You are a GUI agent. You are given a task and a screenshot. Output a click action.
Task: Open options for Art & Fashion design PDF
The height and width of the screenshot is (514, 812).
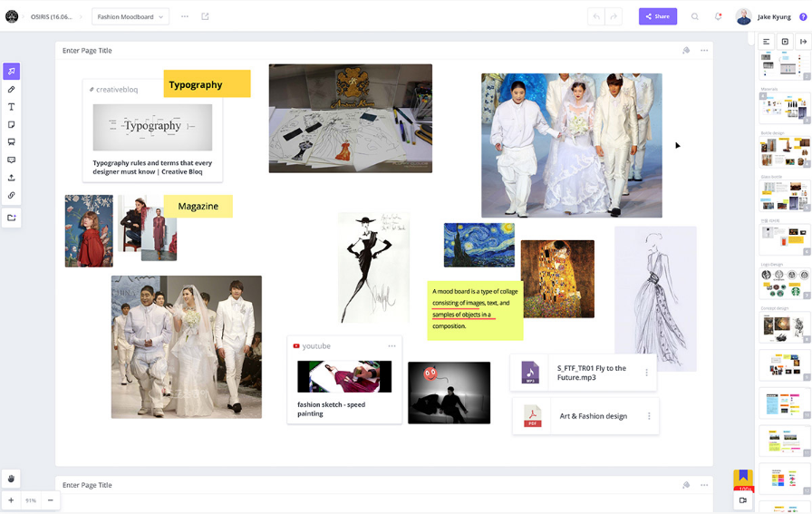pyautogui.click(x=649, y=416)
